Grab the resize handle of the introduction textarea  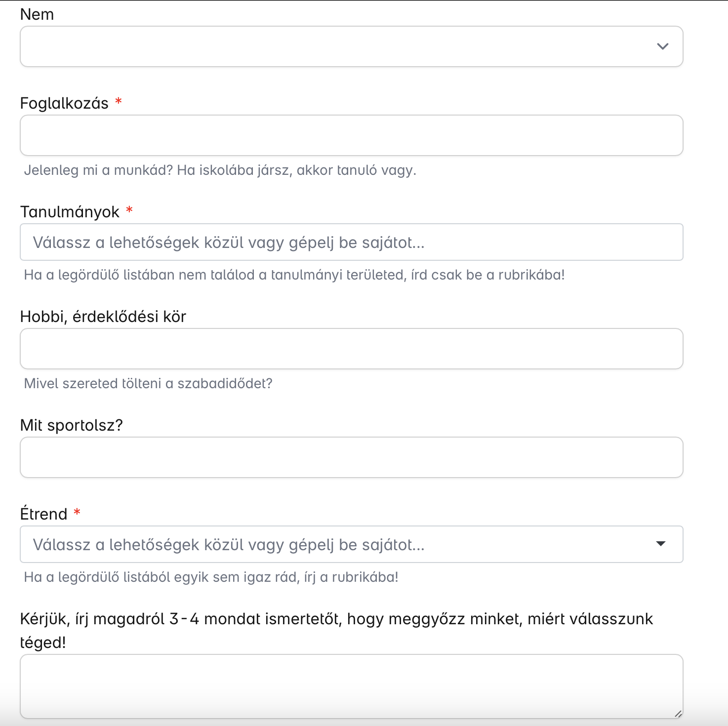coord(678,714)
